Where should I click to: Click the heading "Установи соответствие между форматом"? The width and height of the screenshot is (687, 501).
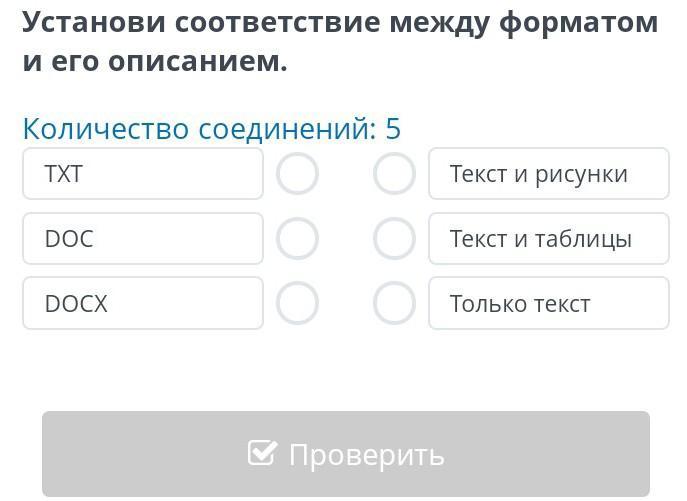[340, 22]
